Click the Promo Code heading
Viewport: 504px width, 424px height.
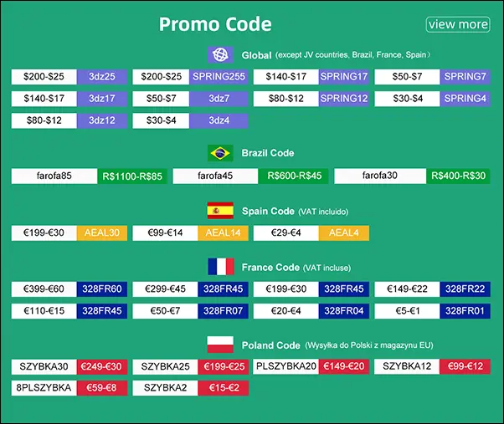[215, 24]
